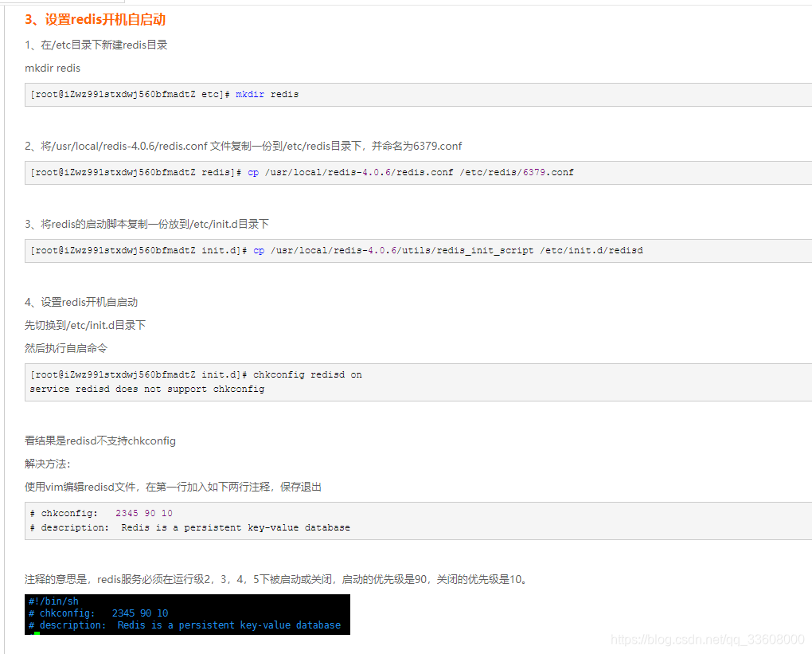Screen dimensions: 812x654
Task: Click the text 1、在/etc目录下新建redis目录
Action: pos(96,45)
